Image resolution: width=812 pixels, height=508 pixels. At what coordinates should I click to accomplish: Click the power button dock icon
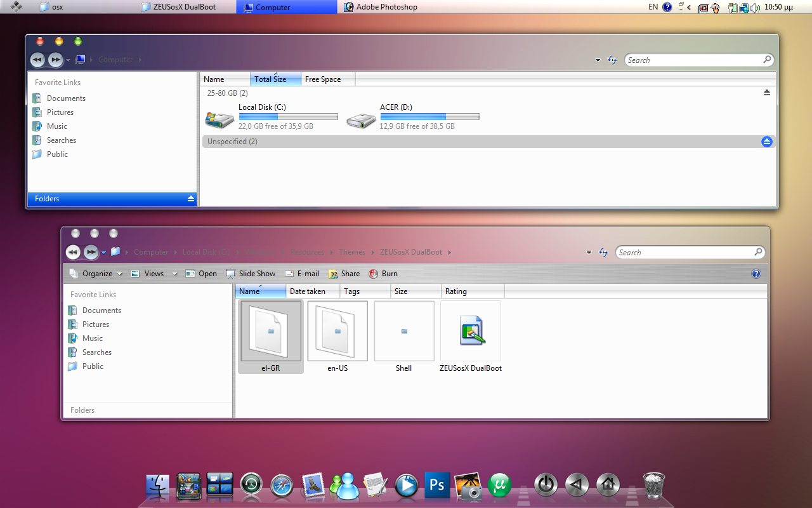coord(546,485)
